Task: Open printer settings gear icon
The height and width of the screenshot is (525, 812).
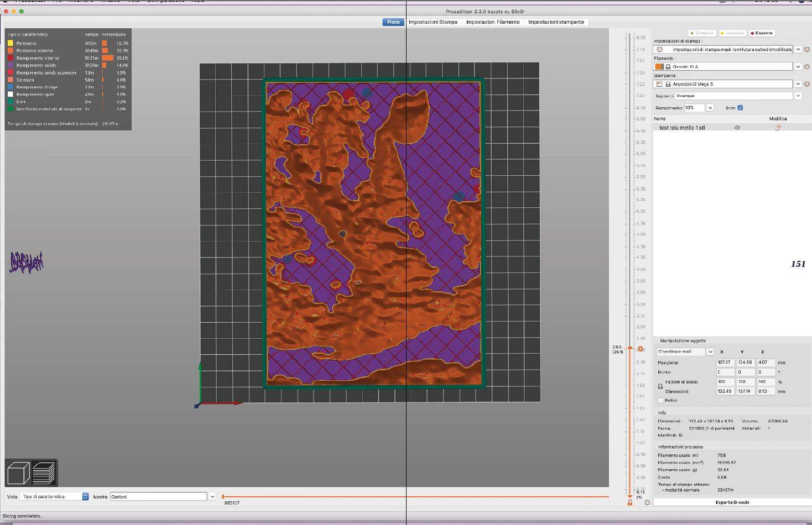Action: coord(806,85)
